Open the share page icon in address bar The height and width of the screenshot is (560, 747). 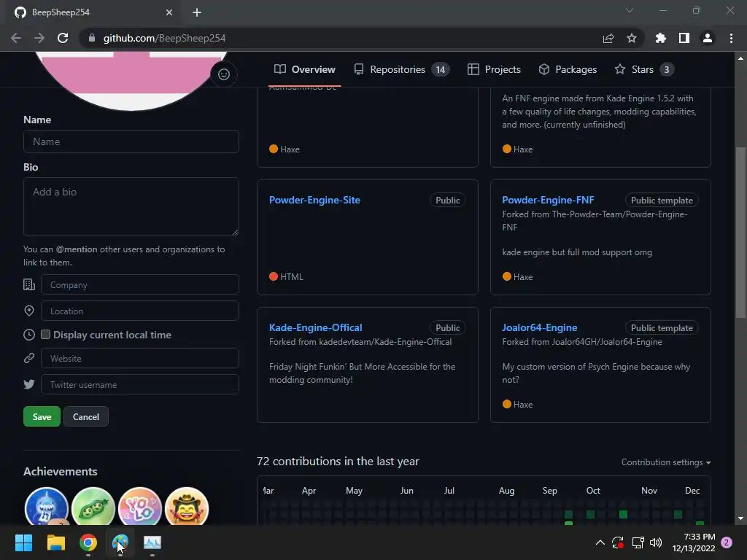[608, 38]
